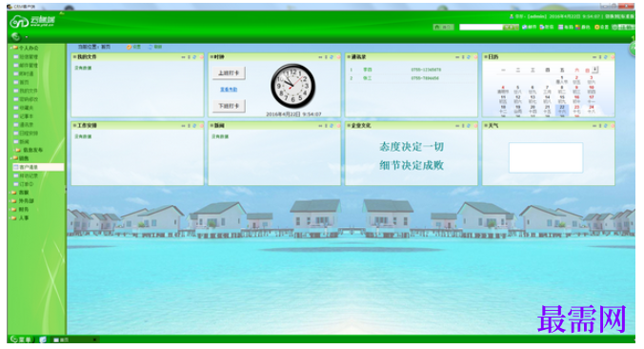Viewport: 644px width, 349px height.
Task: Open 收藏夹 in the sidebar tree
Action: 24,108
